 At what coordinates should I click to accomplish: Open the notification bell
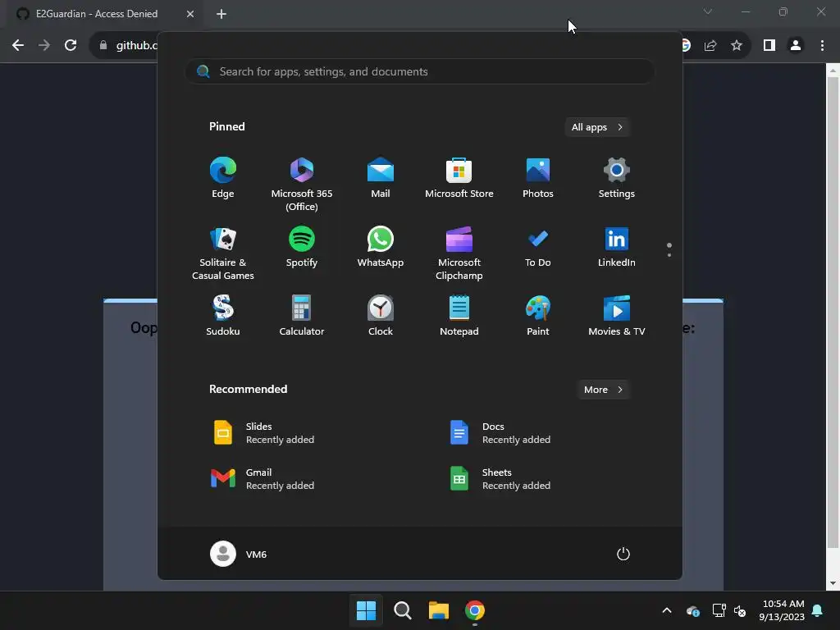(818, 610)
